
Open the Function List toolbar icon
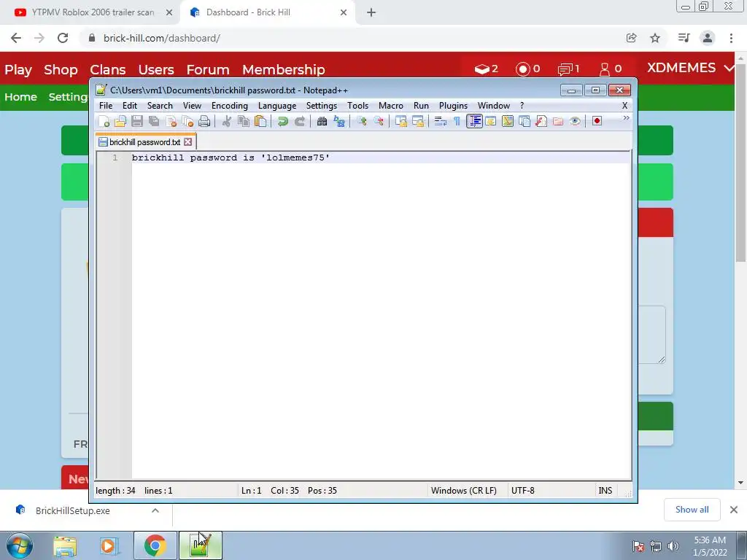click(x=541, y=122)
